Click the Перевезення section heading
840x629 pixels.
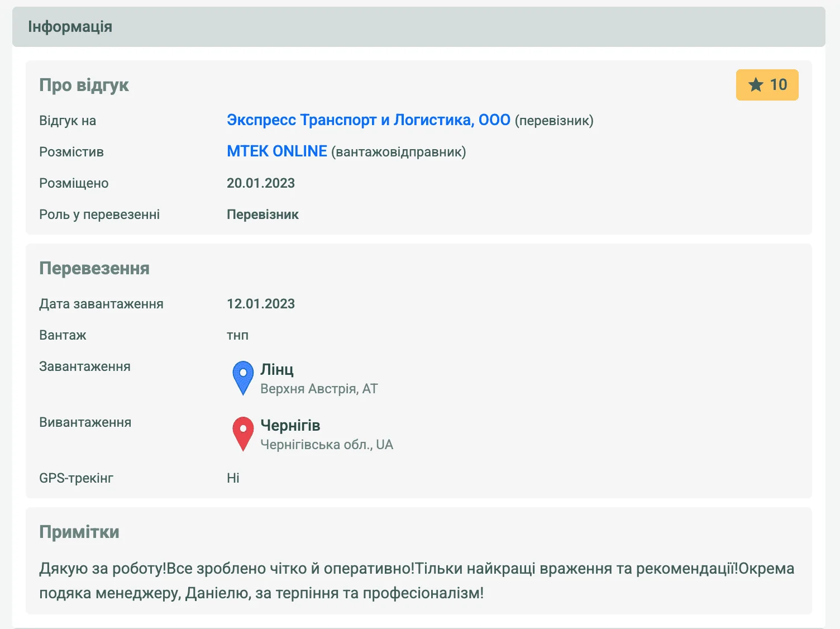coord(94,268)
